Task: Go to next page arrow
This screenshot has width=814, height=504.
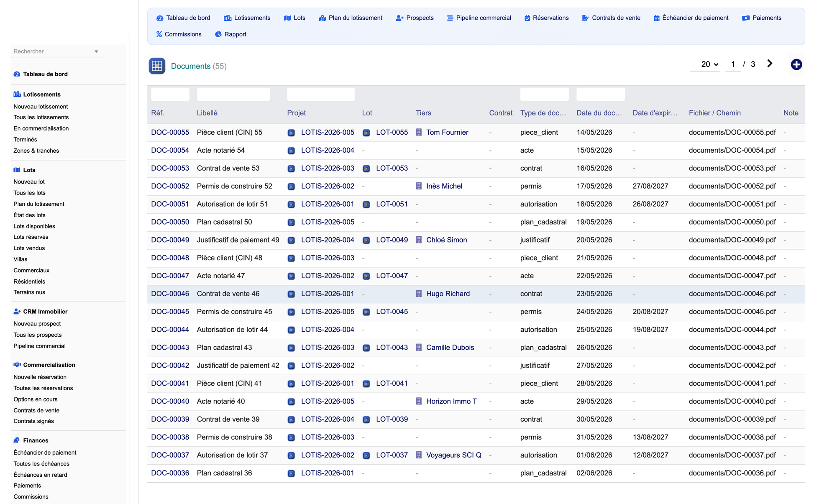Action: pos(770,64)
